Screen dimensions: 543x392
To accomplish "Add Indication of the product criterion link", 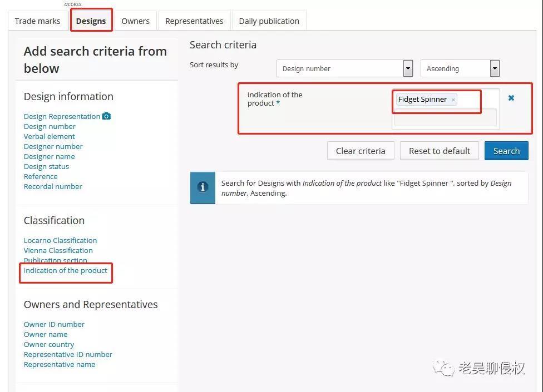I will 65,270.
